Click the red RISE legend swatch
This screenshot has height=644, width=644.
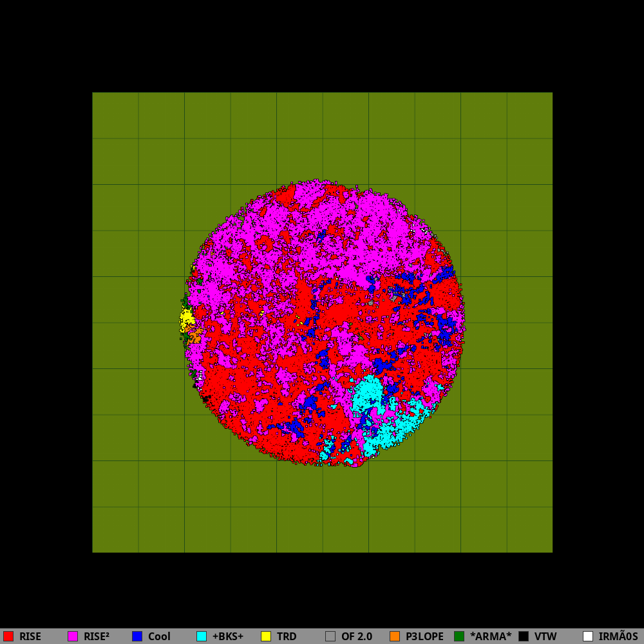tap(8, 636)
